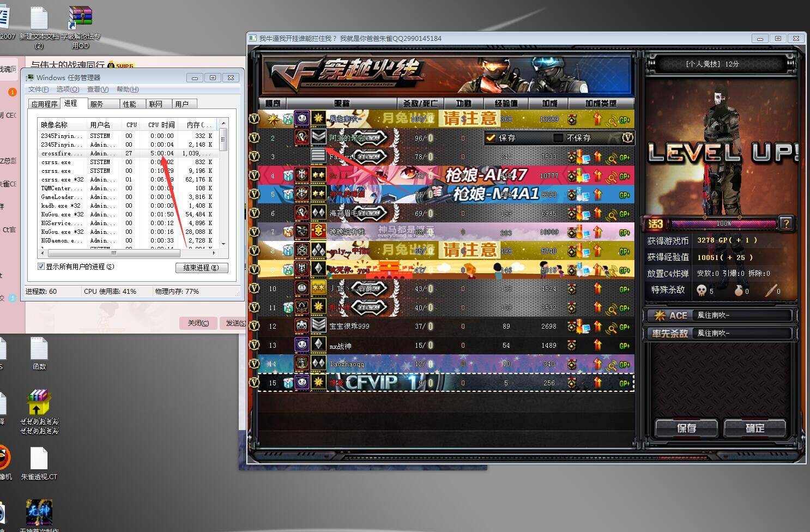Viewport: 810px width, 532px height.
Task: Click the headshot skull icon under special kills
Action: tap(702, 291)
